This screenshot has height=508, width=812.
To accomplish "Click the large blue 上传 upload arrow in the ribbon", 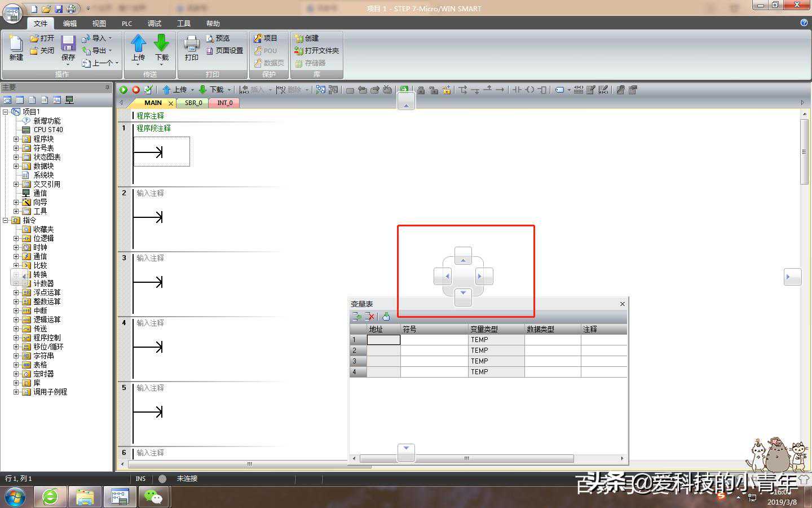I will click(x=138, y=44).
